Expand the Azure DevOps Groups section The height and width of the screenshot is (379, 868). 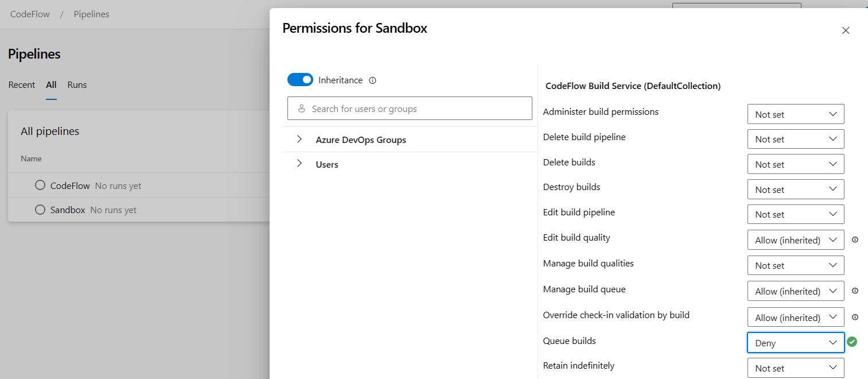[299, 139]
